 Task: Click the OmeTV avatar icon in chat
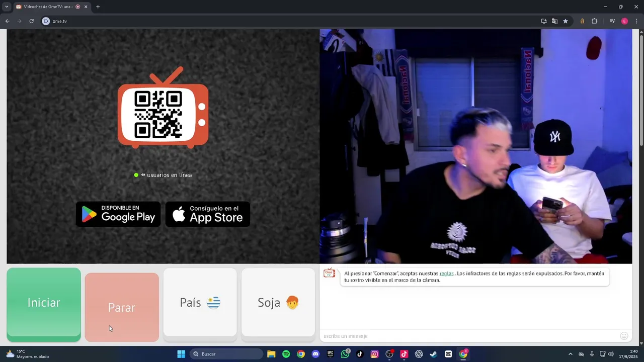(329, 273)
